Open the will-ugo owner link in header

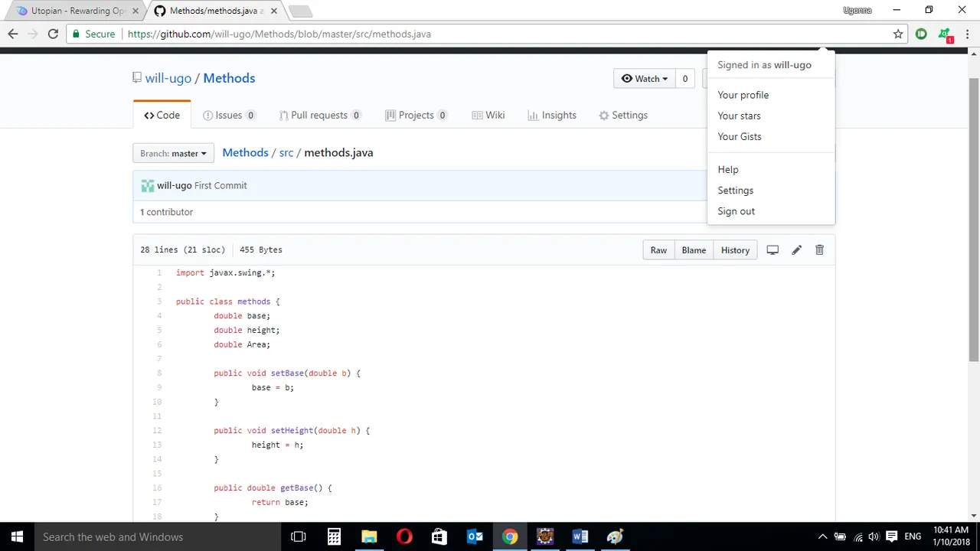point(168,78)
